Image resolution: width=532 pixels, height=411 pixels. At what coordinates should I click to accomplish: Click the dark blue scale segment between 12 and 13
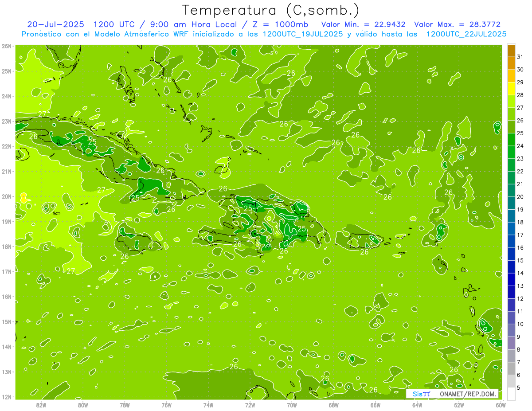[x=511, y=292]
